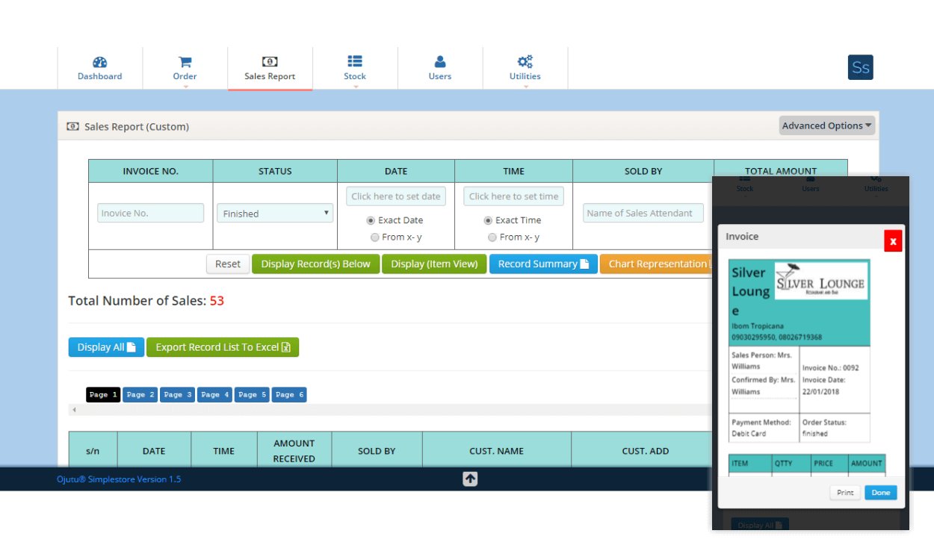Expand the Advanced Options dropdown

(827, 126)
